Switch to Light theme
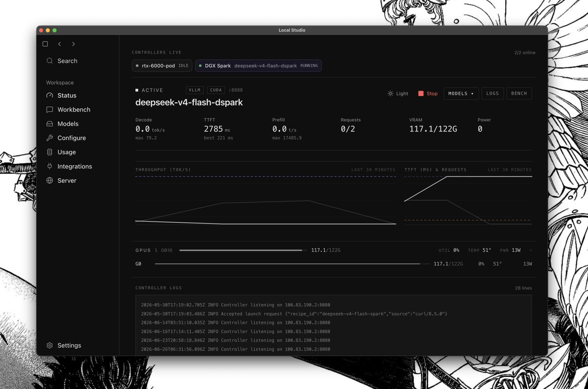Image resolution: width=588 pixels, height=389 pixels. 397,93
